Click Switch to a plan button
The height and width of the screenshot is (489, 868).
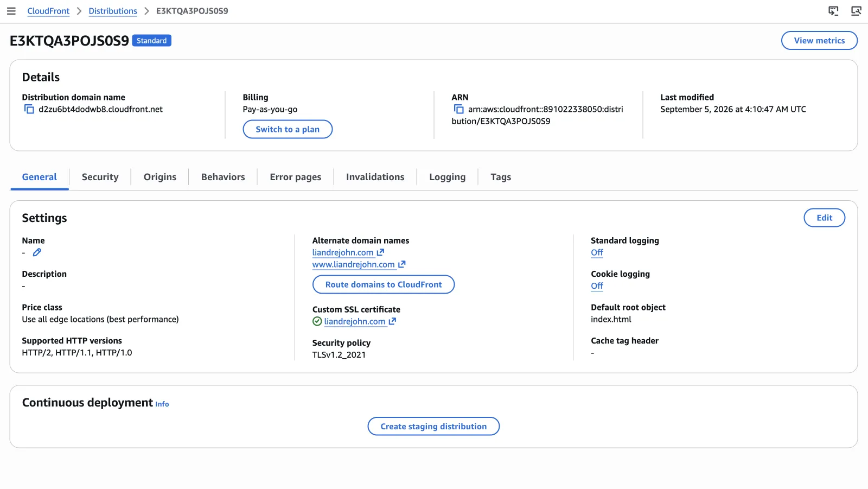click(x=288, y=129)
